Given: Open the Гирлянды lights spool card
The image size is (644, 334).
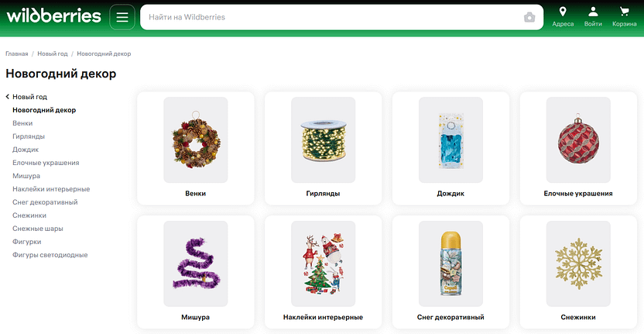Looking at the screenshot, I should (x=324, y=148).
